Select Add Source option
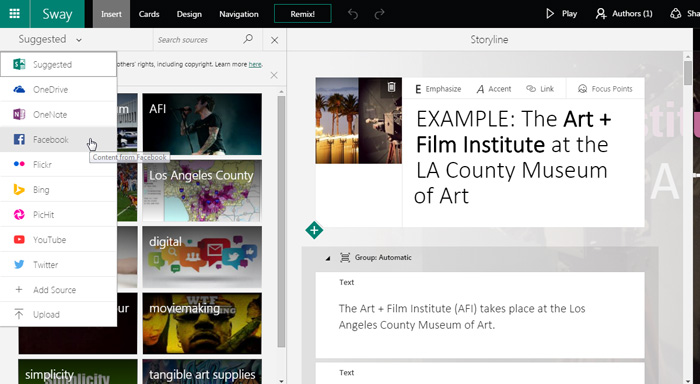The width and height of the screenshot is (700, 384). click(58, 289)
